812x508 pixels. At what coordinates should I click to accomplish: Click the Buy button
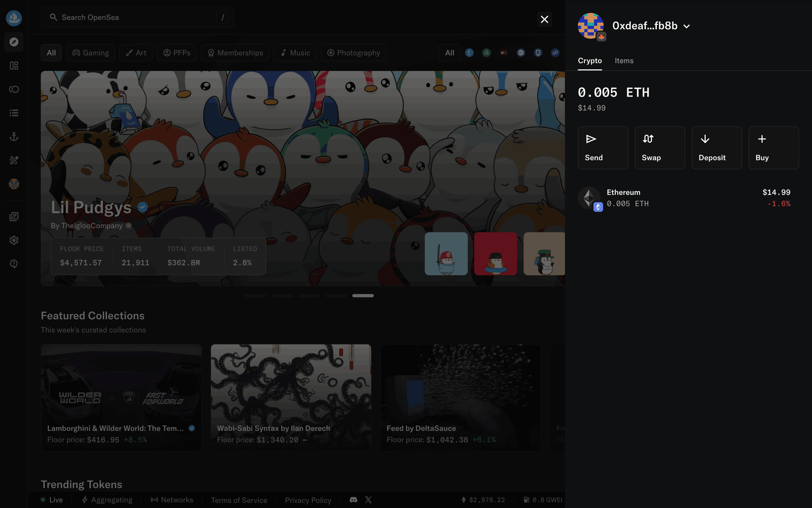[x=774, y=148]
